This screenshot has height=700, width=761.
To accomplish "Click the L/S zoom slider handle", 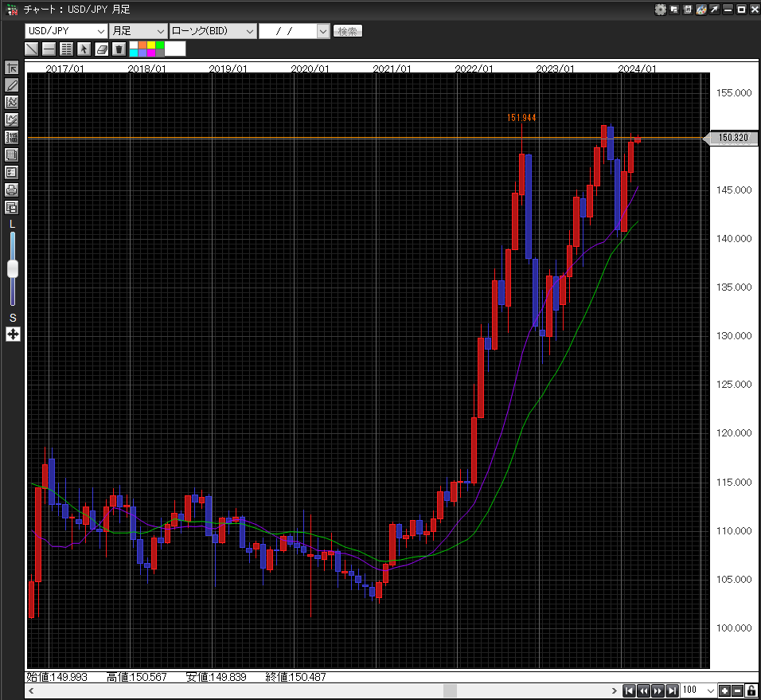I will 12,269.
